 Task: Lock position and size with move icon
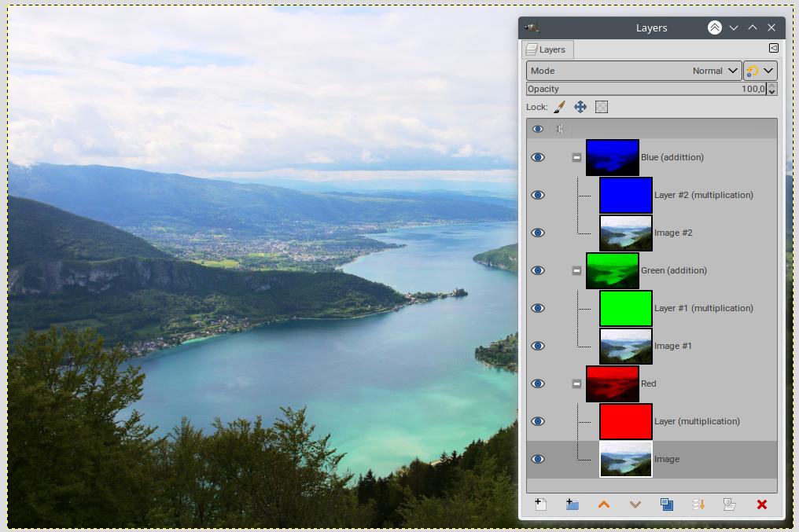[x=580, y=107]
